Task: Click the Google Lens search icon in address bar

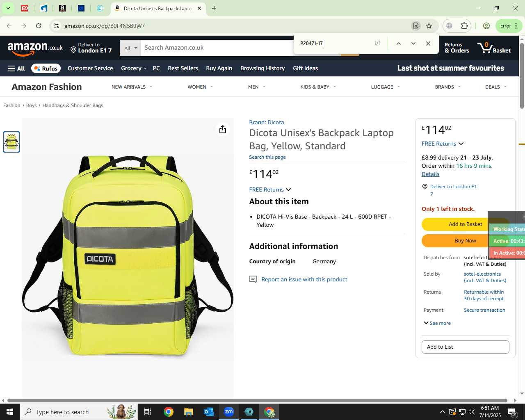Action: coord(416,26)
